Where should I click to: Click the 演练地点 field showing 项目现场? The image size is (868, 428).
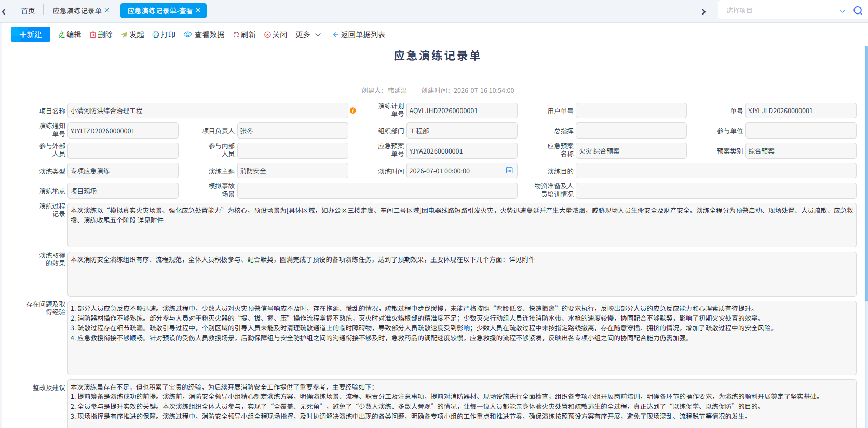[x=123, y=191]
